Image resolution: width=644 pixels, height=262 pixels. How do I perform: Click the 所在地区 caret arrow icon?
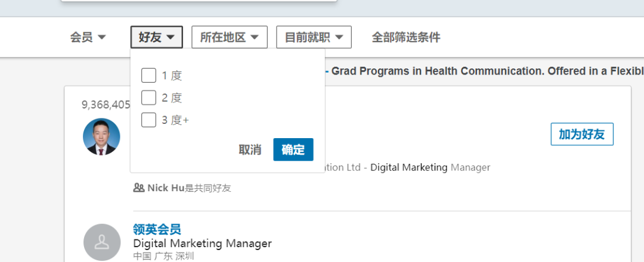(x=255, y=38)
